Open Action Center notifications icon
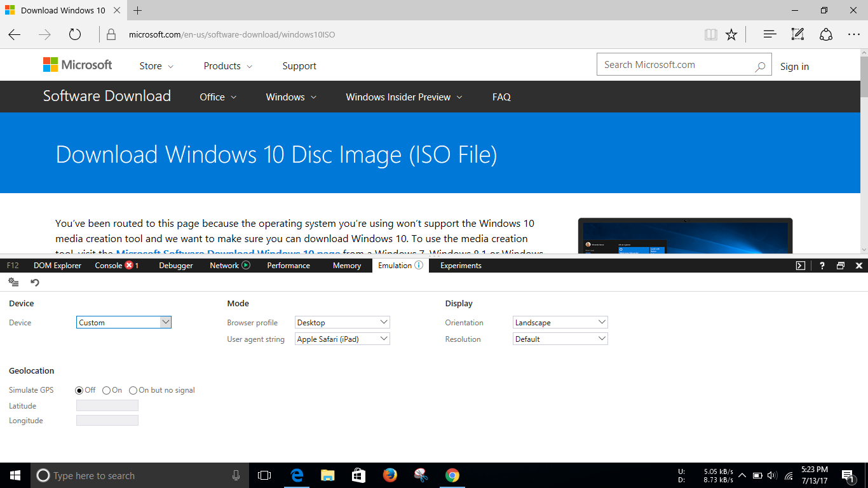Image resolution: width=868 pixels, height=488 pixels. pyautogui.click(x=847, y=475)
